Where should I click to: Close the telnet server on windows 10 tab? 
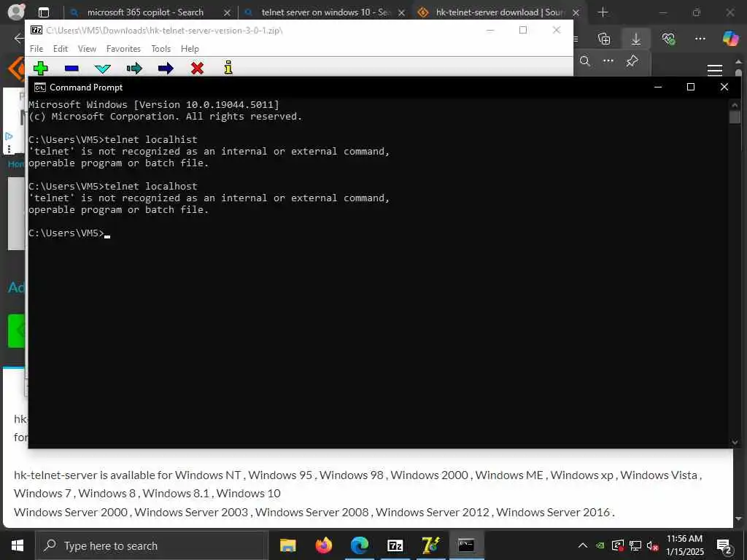point(402,13)
